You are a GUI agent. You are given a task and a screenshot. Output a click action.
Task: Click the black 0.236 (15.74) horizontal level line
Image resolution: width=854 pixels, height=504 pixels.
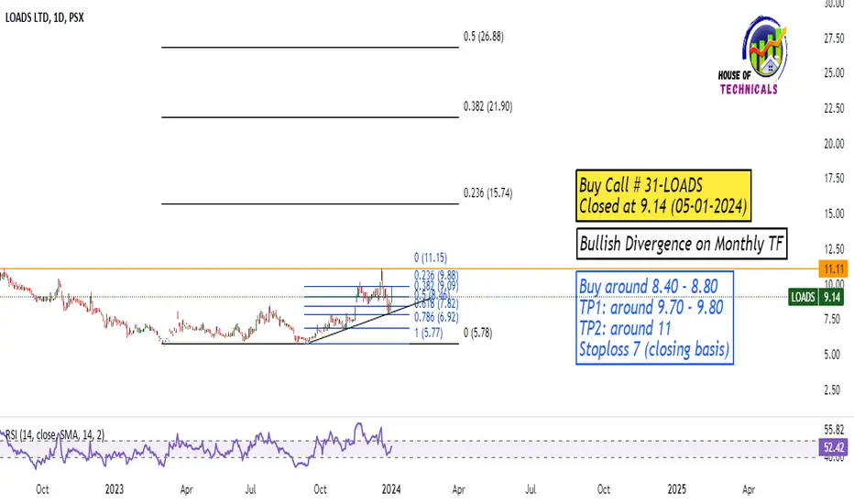tap(310, 203)
